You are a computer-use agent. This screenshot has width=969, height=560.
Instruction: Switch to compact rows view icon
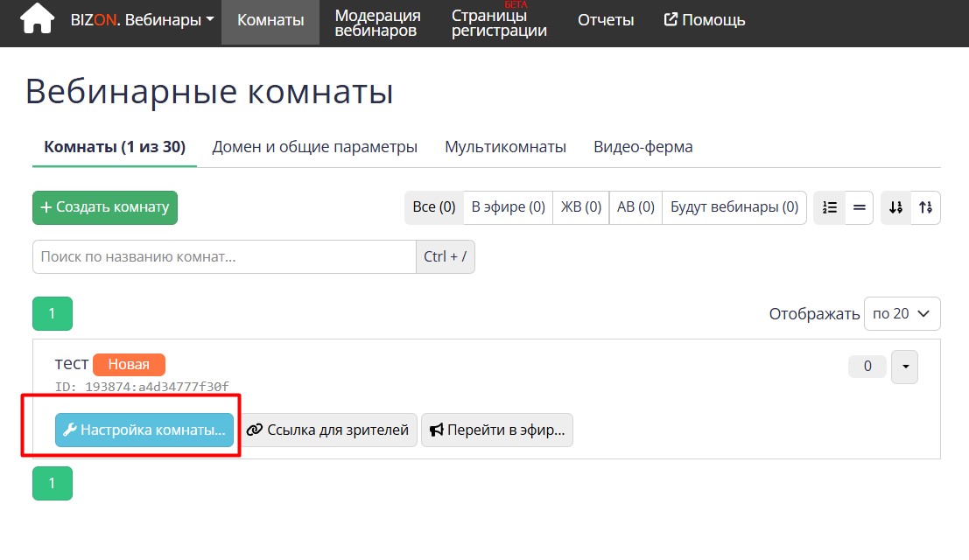click(859, 207)
